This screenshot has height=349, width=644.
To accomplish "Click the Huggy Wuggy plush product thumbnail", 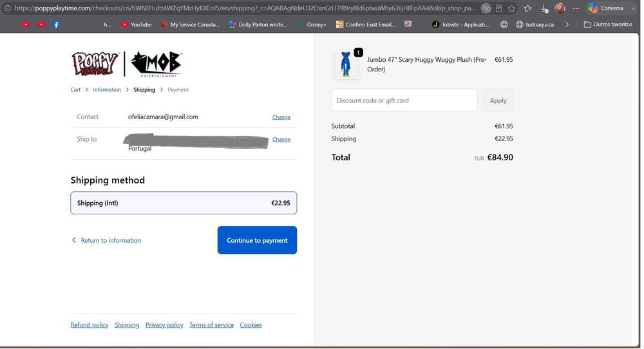I will 346,64.
